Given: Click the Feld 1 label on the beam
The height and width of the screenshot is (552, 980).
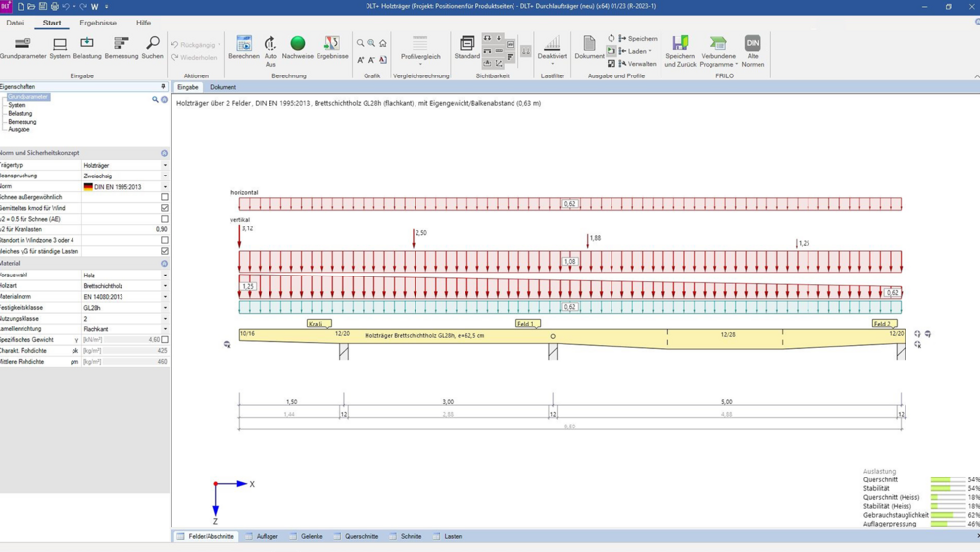Looking at the screenshot, I should 527,324.
